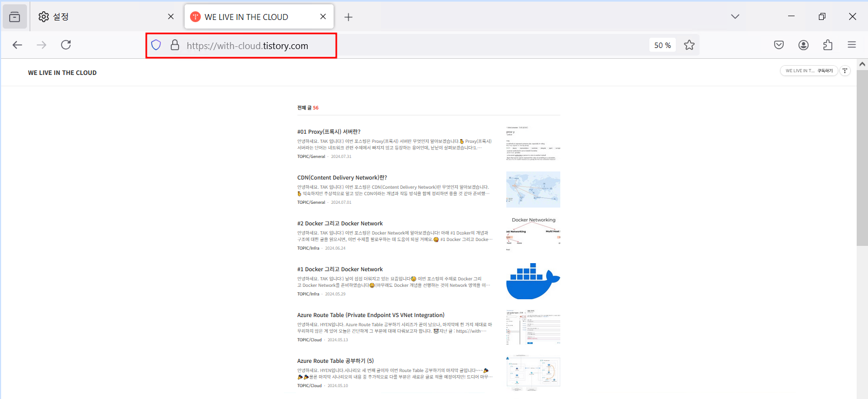Click TOPIC/Infra category of #2 Docker post

coord(308,248)
